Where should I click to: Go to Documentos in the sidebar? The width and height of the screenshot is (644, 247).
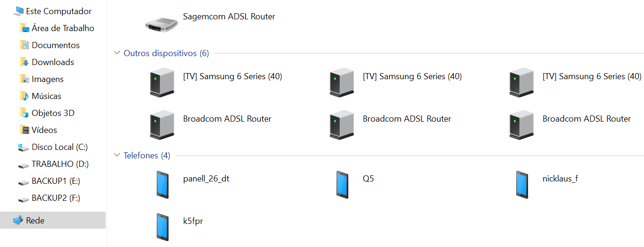coord(55,45)
